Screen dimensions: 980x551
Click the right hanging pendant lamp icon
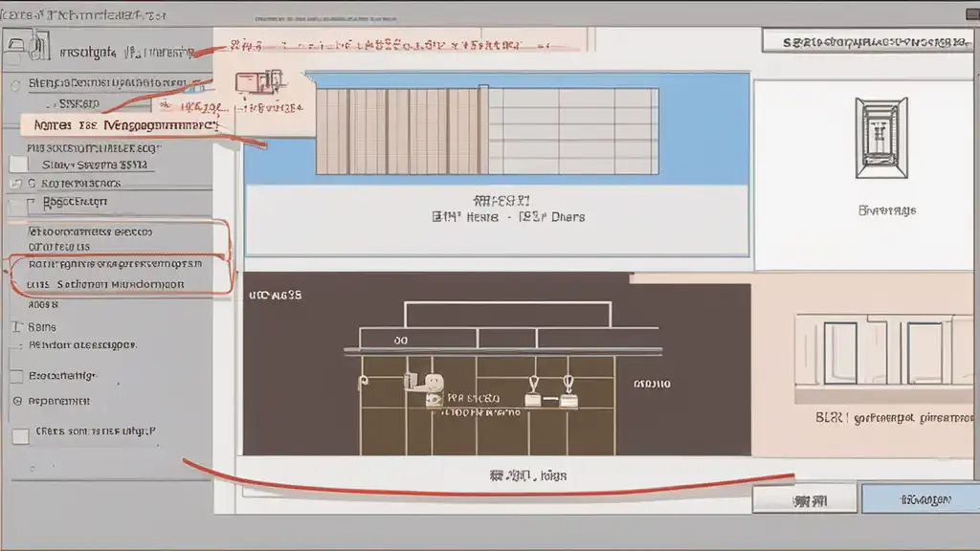click(x=568, y=392)
